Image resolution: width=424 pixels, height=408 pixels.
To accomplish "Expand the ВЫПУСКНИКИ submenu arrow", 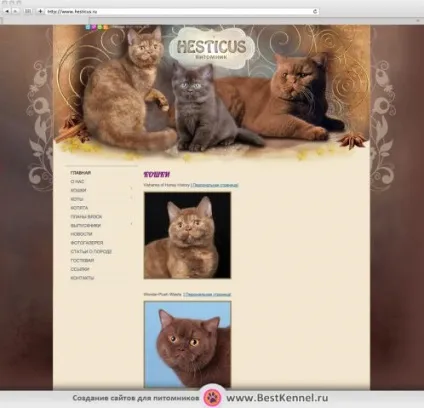I will (131, 224).
